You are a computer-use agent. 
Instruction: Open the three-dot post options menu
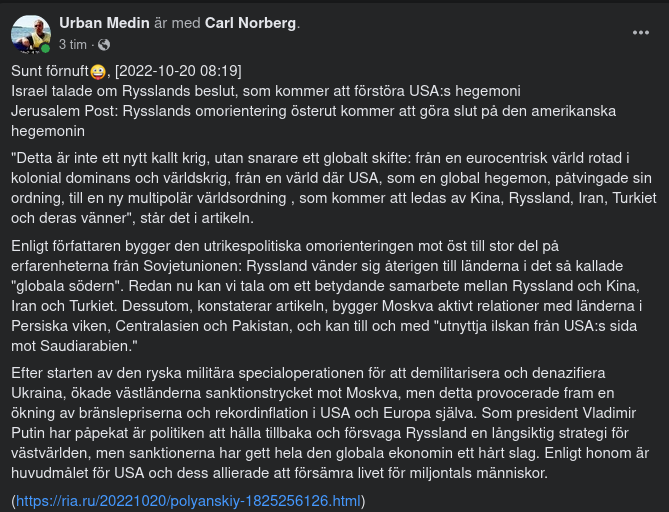[641, 32]
